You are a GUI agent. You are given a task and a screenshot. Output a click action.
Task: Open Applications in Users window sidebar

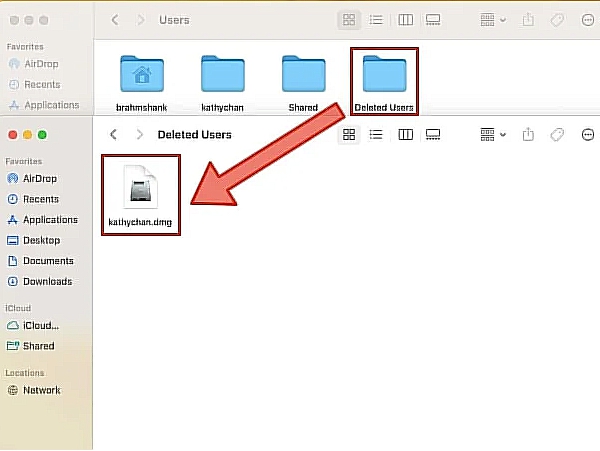44,105
